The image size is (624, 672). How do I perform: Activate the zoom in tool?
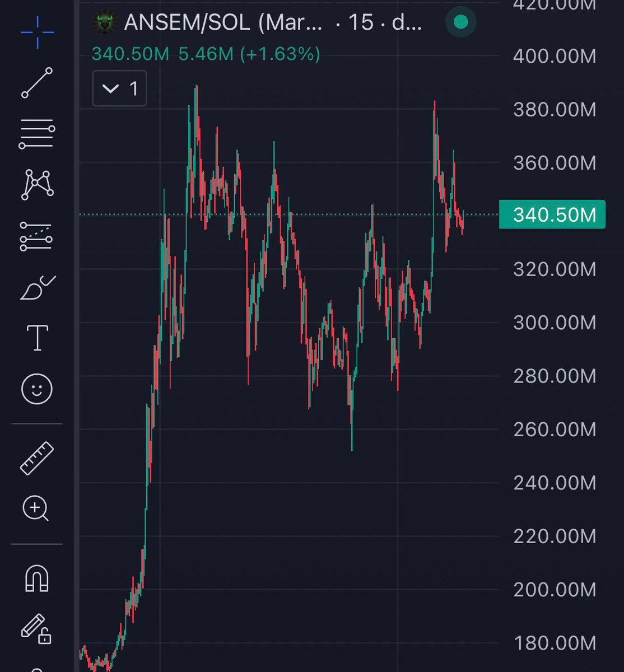pyautogui.click(x=36, y=508)
